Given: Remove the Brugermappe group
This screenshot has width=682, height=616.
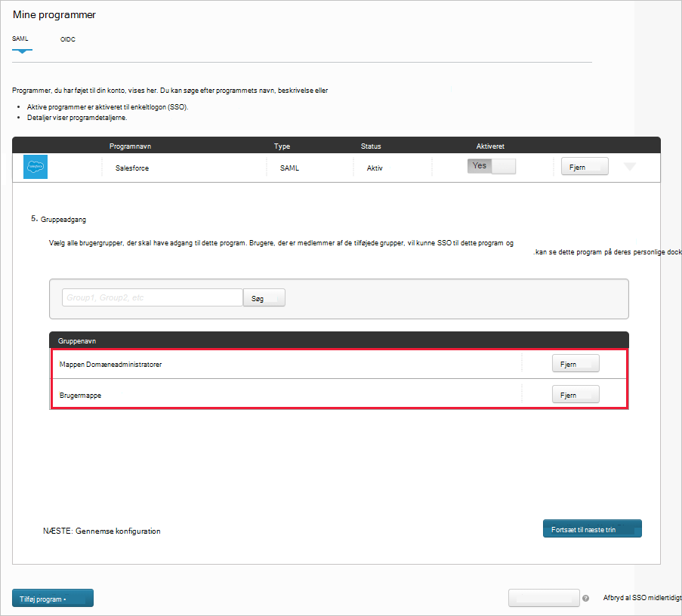Looking at the screenshot, I should tap(575, 393).
